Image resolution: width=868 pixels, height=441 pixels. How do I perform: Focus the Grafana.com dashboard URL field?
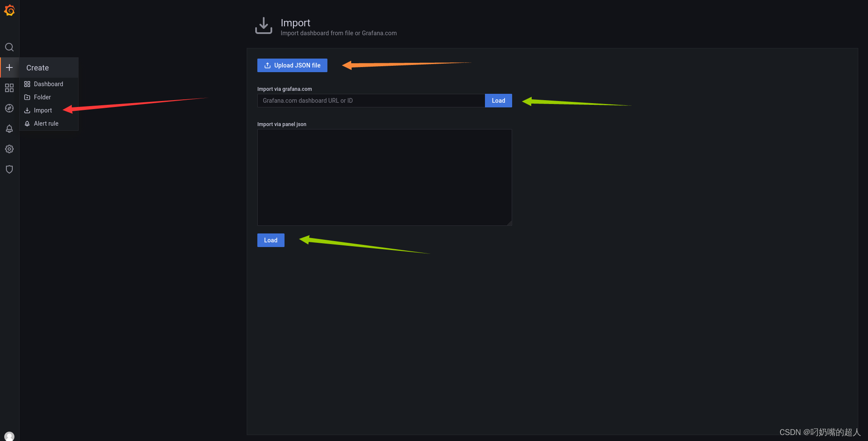click(371, 101)
